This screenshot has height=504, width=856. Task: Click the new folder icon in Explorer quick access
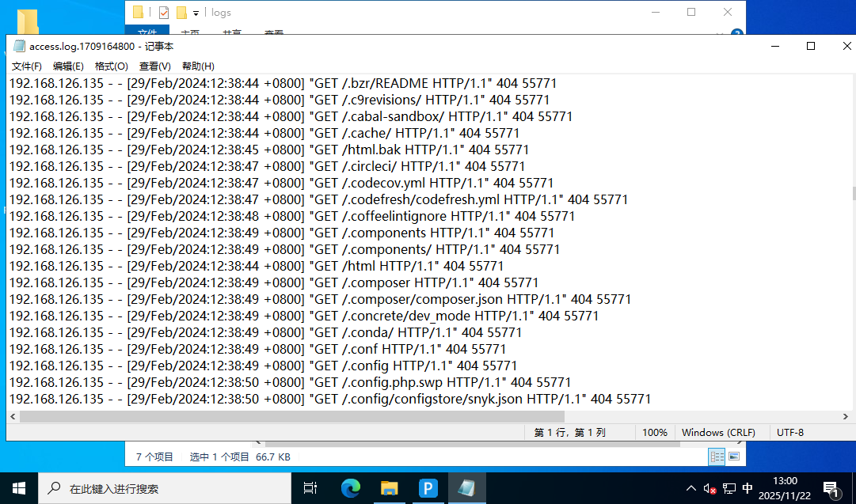click(x=181, y=12)
